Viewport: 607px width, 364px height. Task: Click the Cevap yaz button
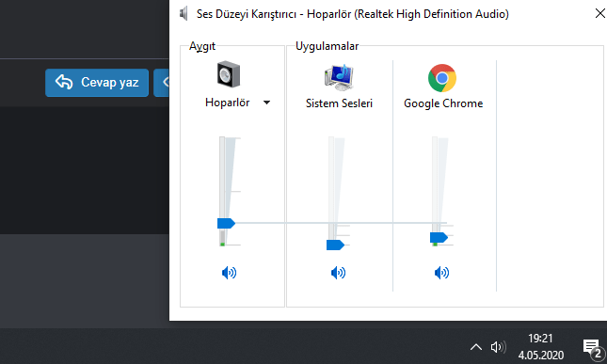coord(97,83)
